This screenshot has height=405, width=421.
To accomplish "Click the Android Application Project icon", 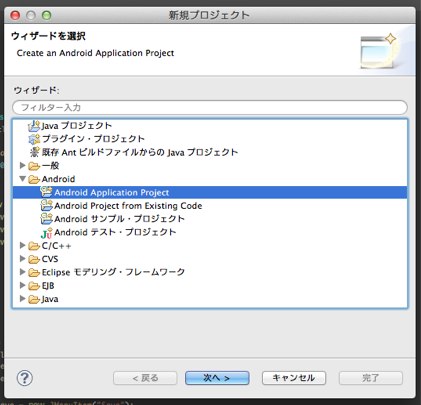I will click(x=46, y=192).
